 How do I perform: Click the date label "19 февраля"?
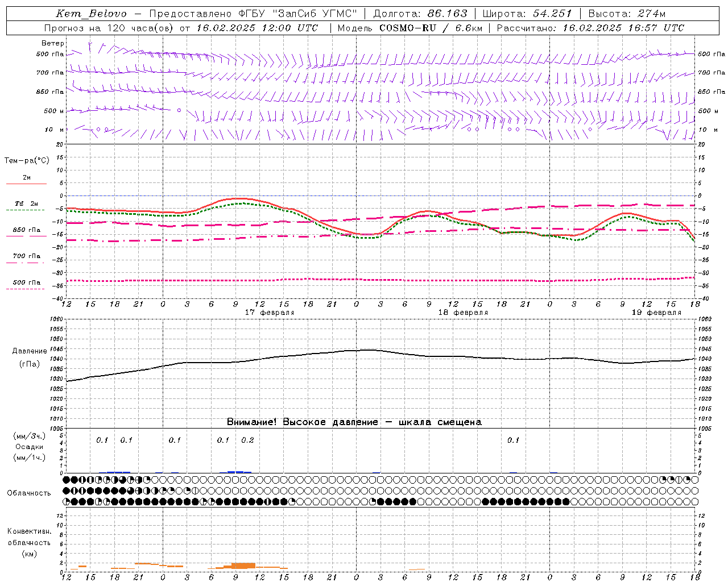[x=656, y=313]
